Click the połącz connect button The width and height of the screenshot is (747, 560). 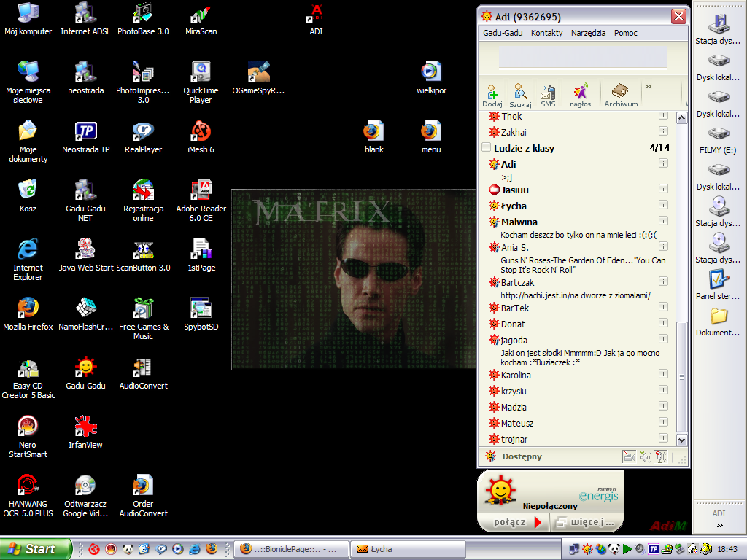click(x=516, y=522)
